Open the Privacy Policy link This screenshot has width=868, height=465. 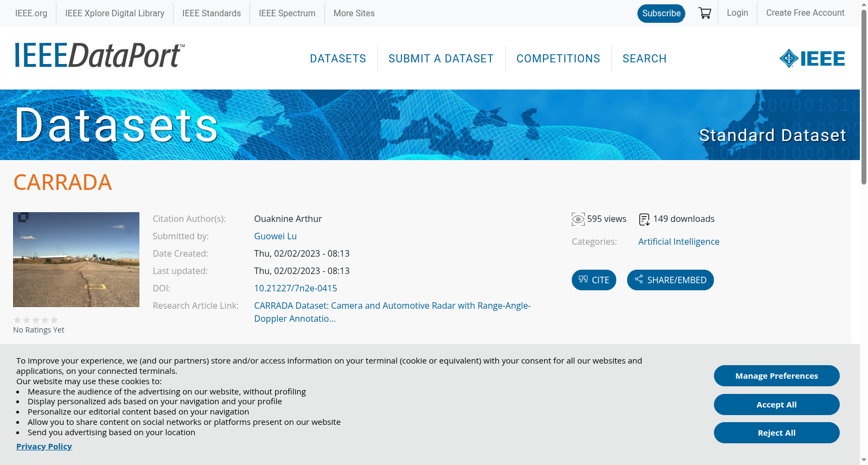[44, 446]
